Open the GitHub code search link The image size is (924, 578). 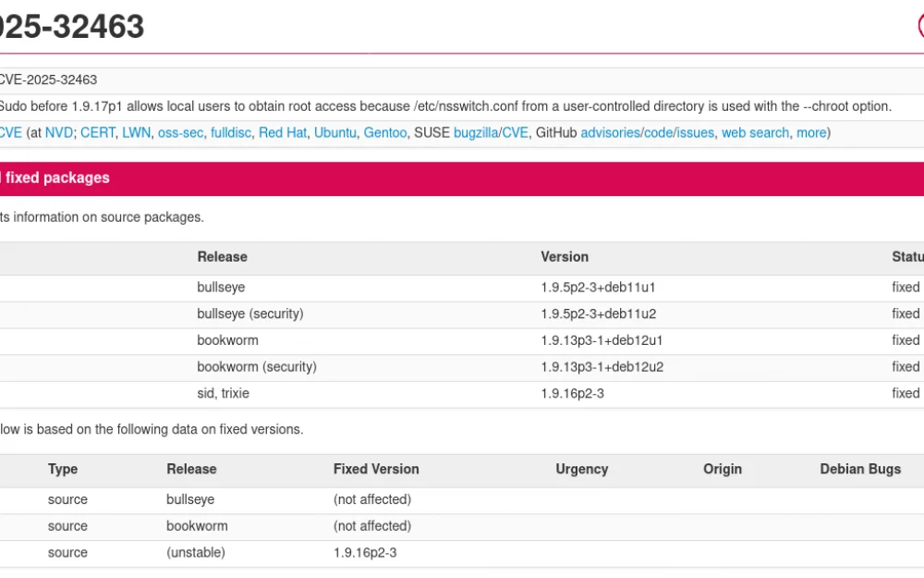657,132
